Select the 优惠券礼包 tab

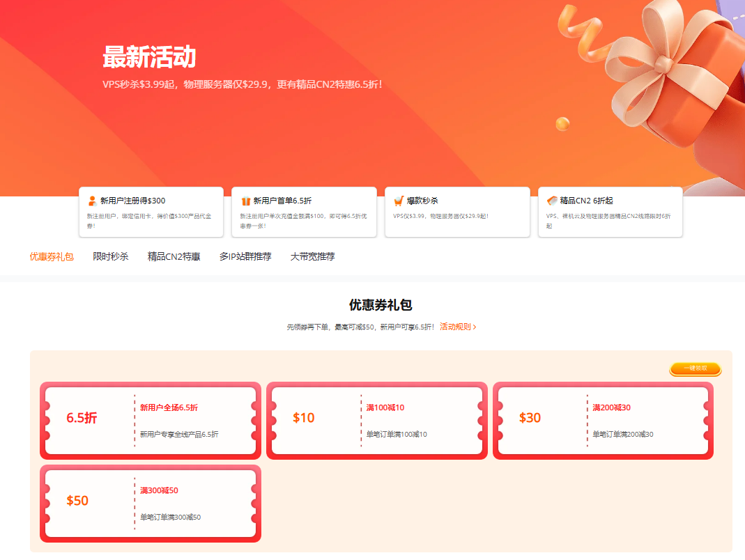pos(52,256)
